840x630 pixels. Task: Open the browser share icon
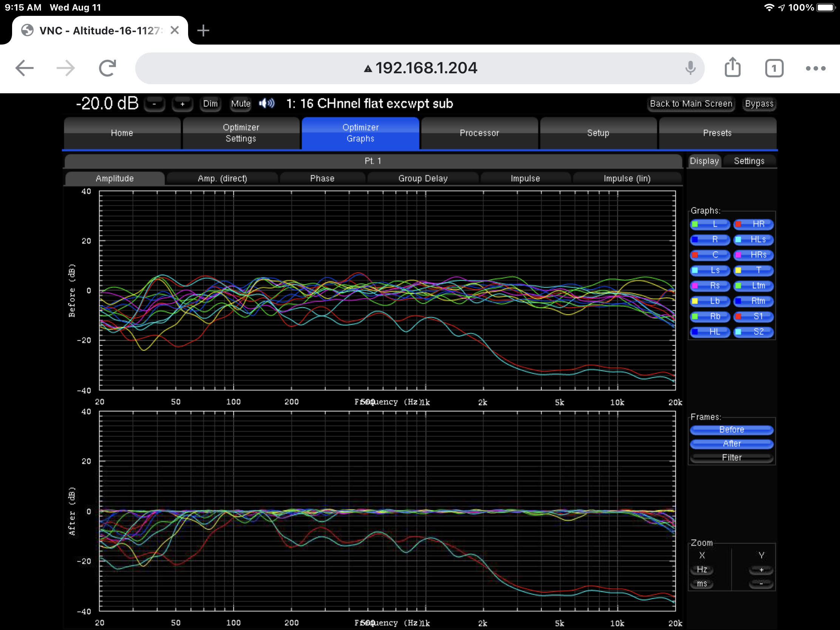click(732, 68)
